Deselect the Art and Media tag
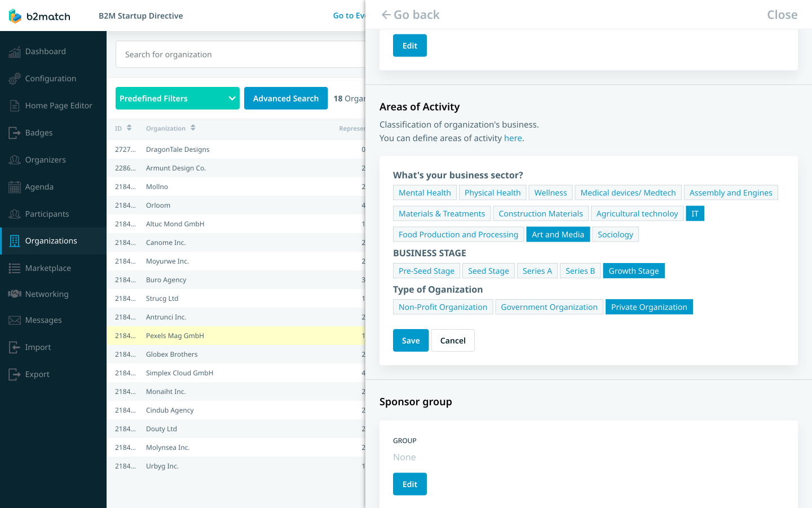This screenshot has width=812, height=508. click(558, 235)
